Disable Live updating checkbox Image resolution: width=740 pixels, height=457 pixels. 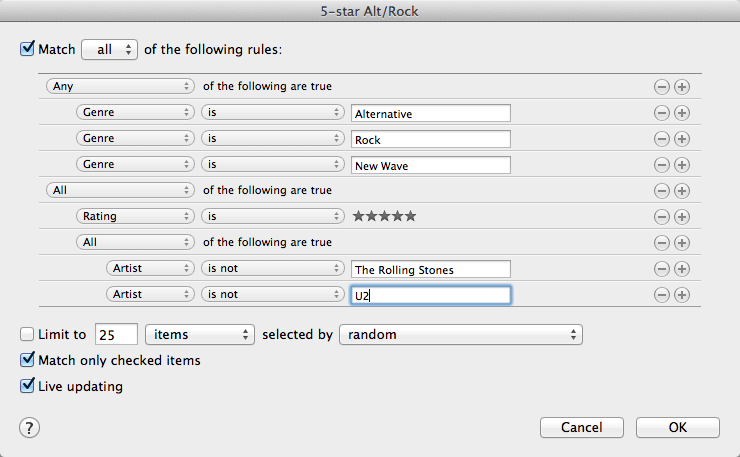click(27, 386)
